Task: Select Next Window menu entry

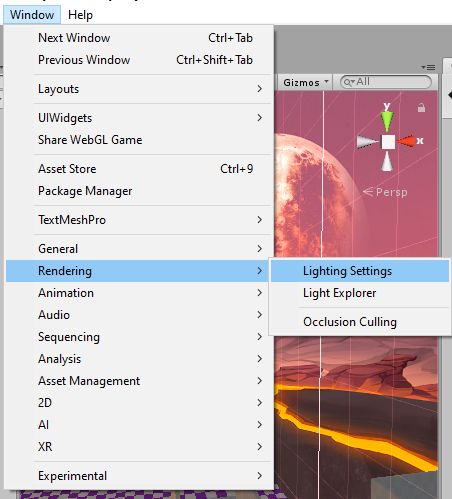Action: [x=139, y=38]
